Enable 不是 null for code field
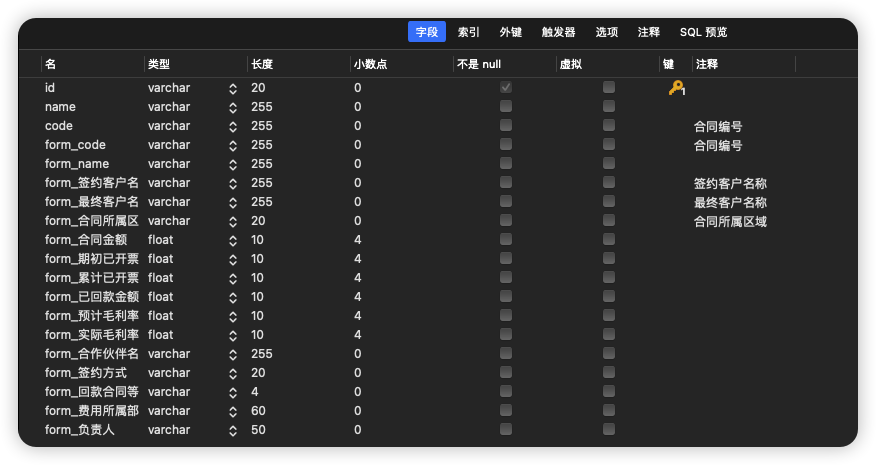The width and height of the screenshot is (876, 465). tap(506, 125)
